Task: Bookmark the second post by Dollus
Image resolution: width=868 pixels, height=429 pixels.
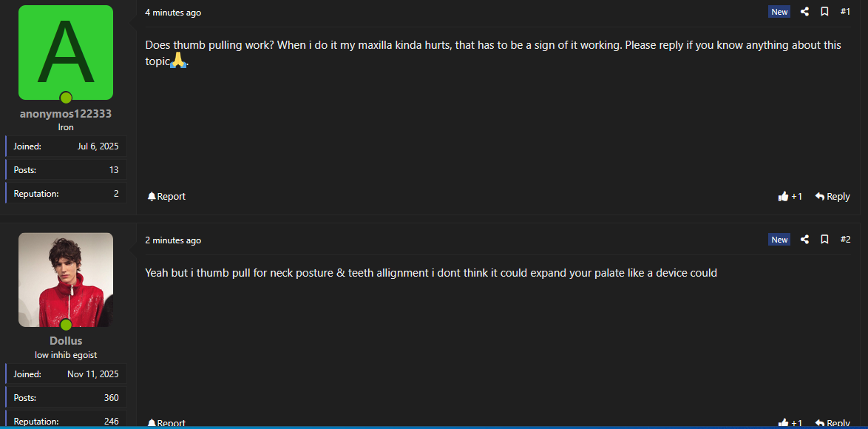Action: pyautogui.click(x=824, y=240)
